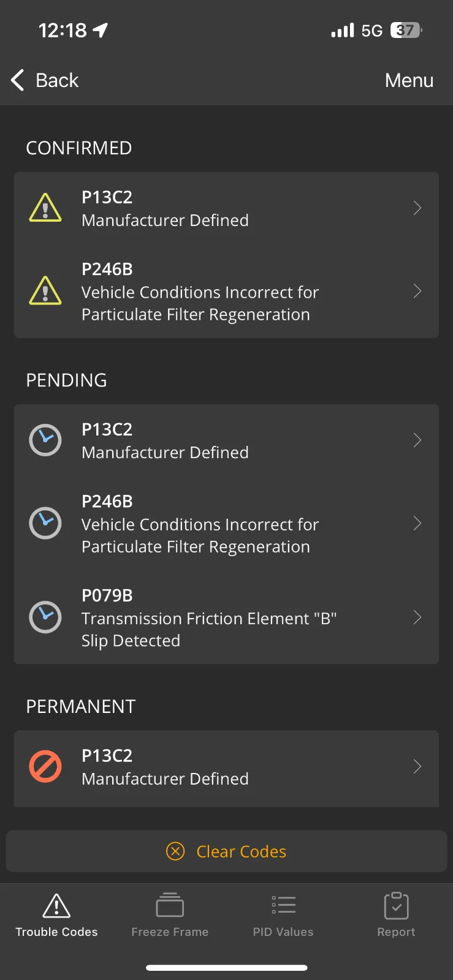The image size is (453, 980).
Task: Go back using the Back button
Action: coord(45,80)
